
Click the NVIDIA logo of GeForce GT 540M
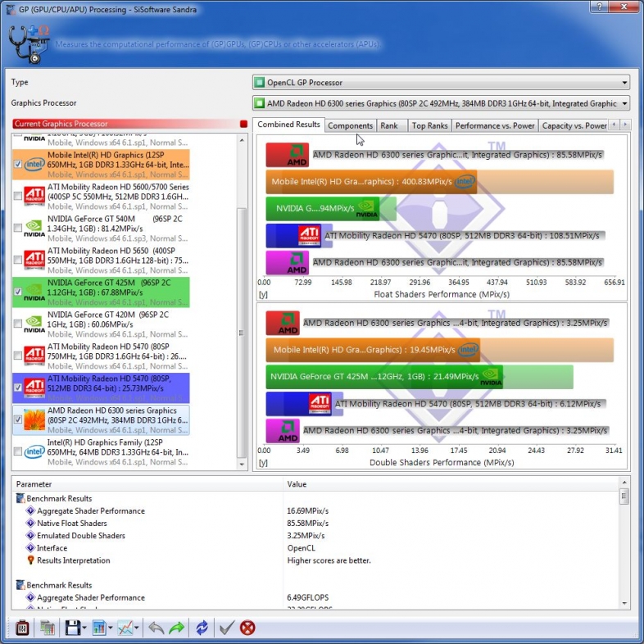click(34, 228)
